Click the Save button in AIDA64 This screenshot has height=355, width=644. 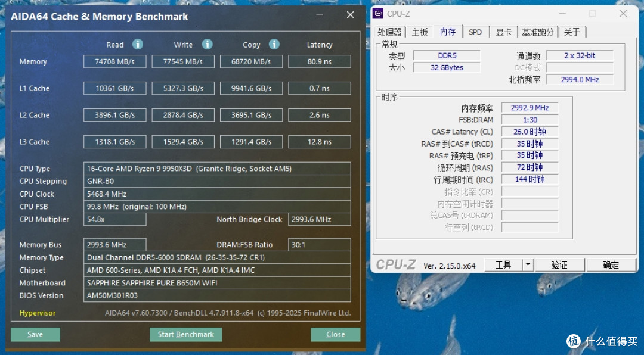35,335
